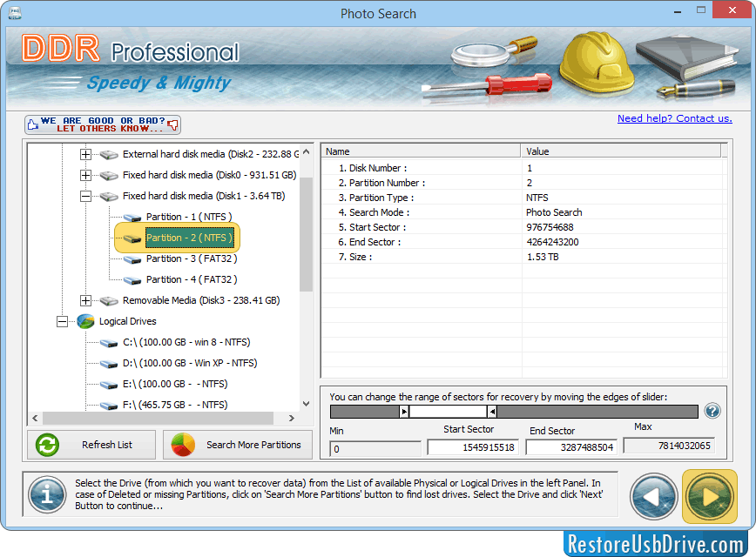Expand External hard disk media Disk2 node
This screenshot has height=557, width=756.
tap(85, 154)
